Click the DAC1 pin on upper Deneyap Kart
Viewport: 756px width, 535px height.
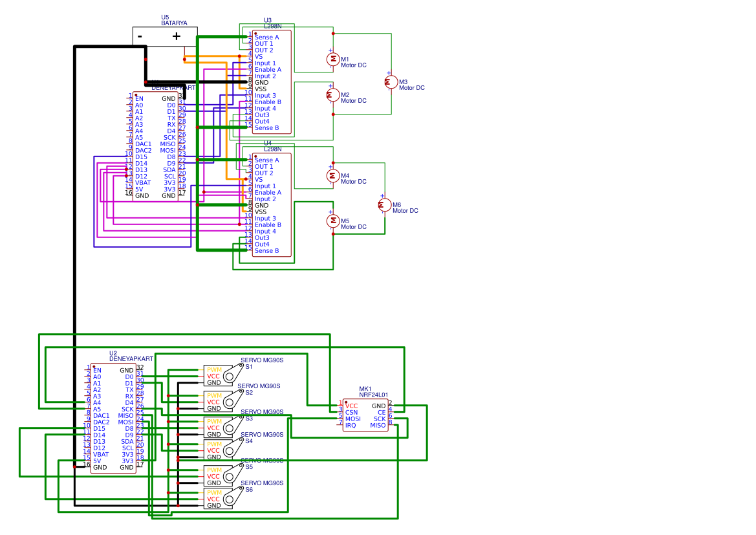click(x=143, y=144)
